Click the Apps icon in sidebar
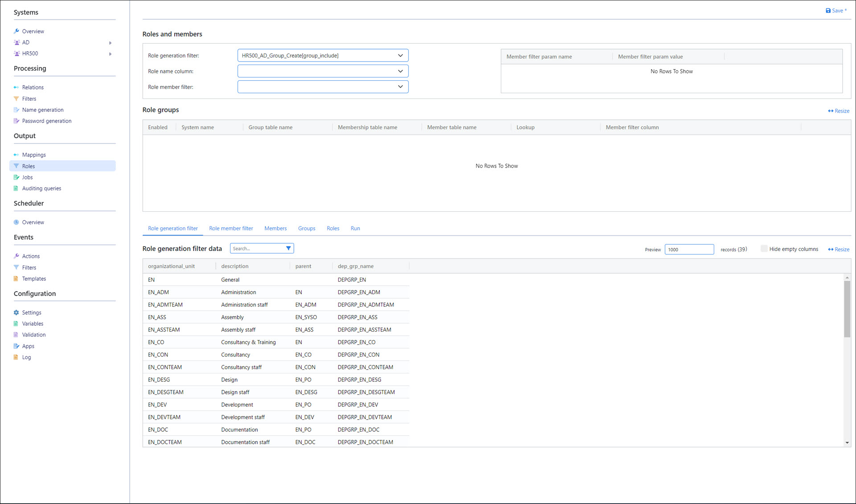 click(x=16, y=346)
